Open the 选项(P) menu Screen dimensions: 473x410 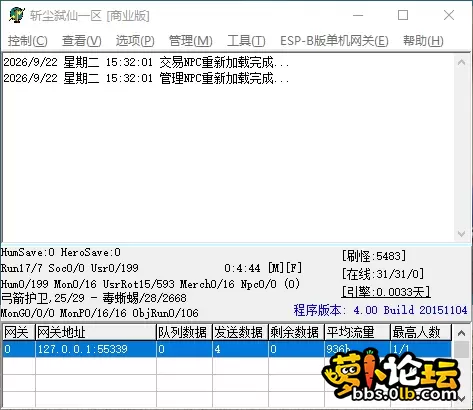[135, 41]
